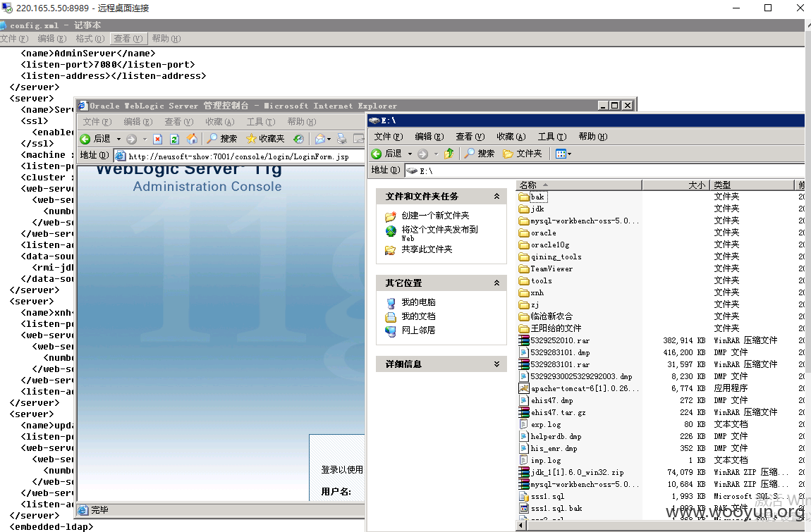Select the xnh folder
The image size is (811, 532).
(x=531, y=292)
